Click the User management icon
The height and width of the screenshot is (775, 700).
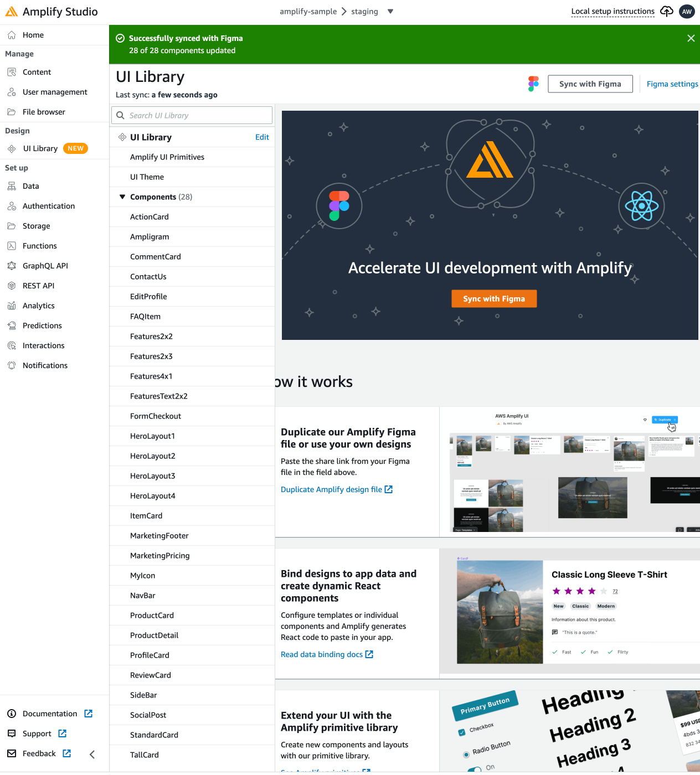[x=12, y=92]
